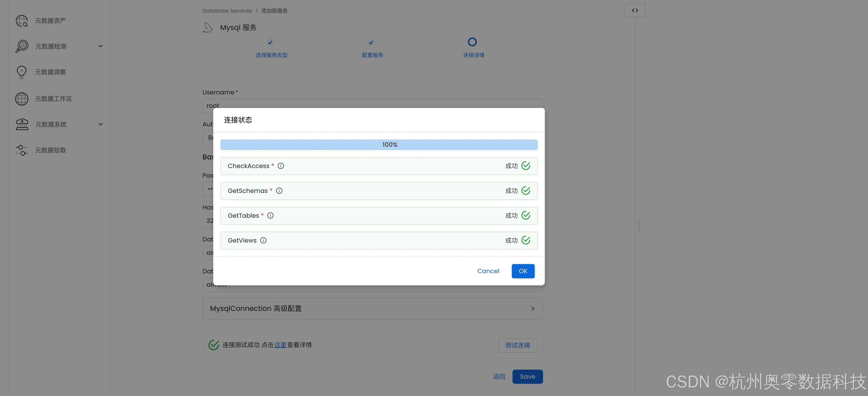Click the CheckAccess info icon
The image size is (868, 396).
281,166
